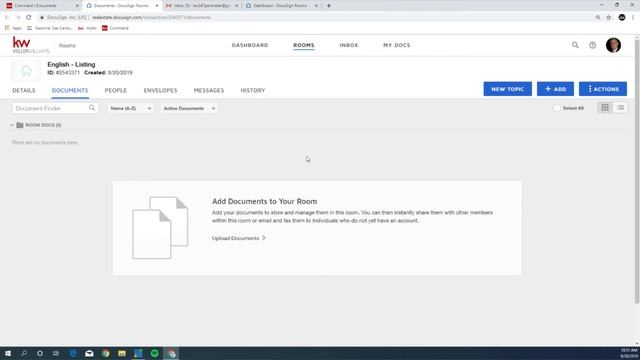Click the Rooms breadcrumb beside the logo

[67, 46]
